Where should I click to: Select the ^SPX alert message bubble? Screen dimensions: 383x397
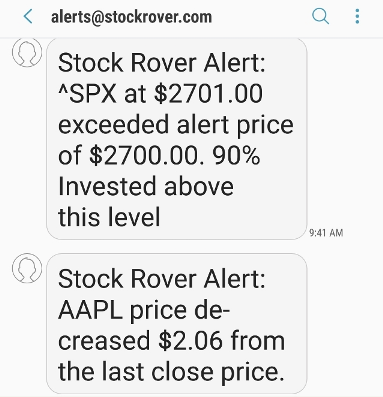pos(177,138)
